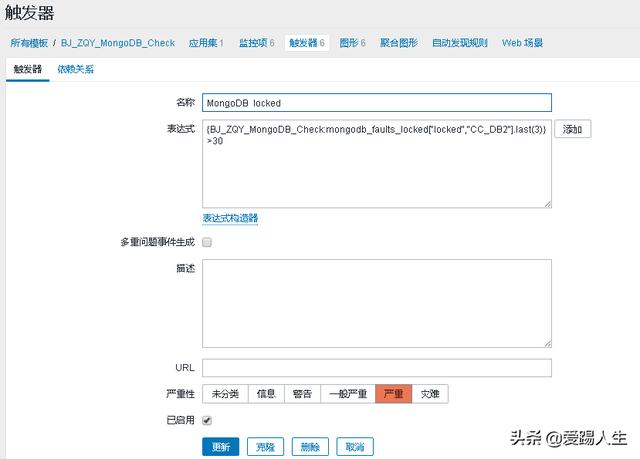Set severity to 未分类

coord(225,394)
